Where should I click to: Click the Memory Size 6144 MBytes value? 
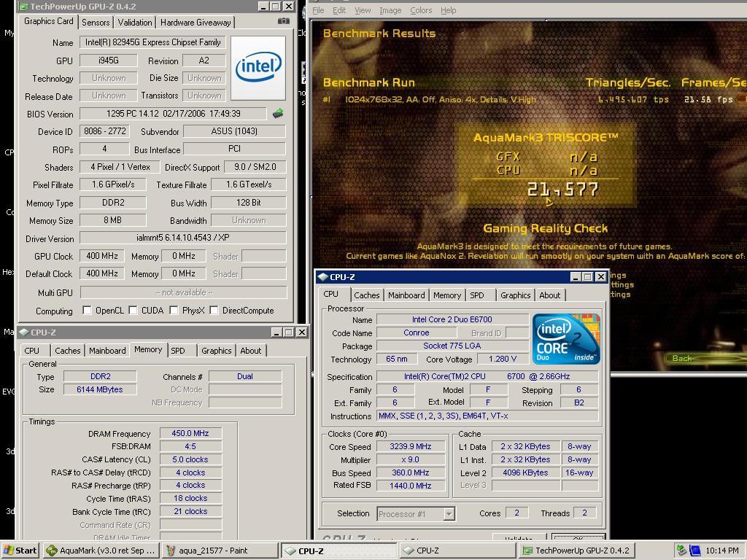tap(100, 389)
